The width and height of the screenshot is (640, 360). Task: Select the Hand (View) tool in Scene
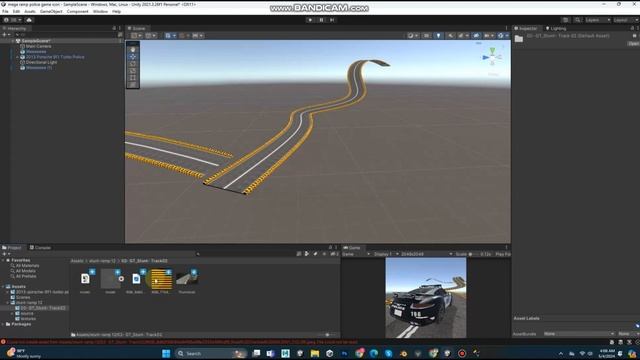(133, 49)
